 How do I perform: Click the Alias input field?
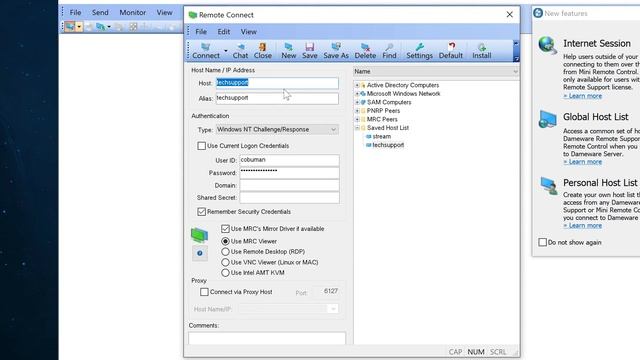click(x=277, y=98)
